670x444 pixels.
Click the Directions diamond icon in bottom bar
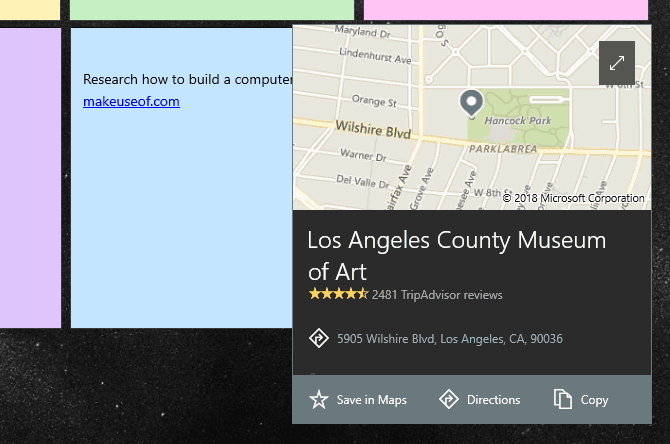tap(449, 399)
